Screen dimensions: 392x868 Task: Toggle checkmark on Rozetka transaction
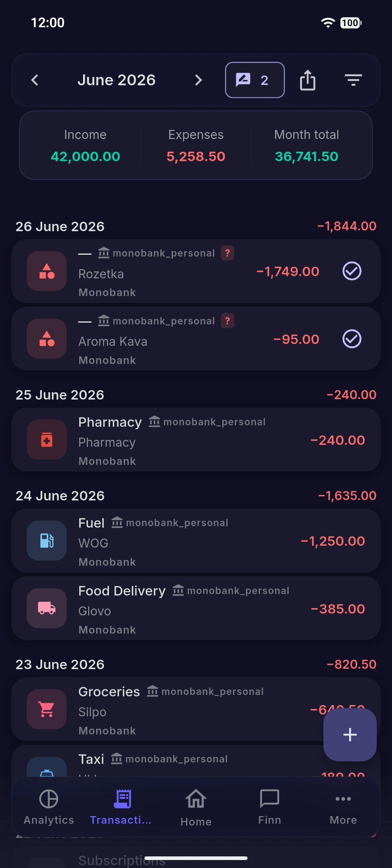coord(352,271)
